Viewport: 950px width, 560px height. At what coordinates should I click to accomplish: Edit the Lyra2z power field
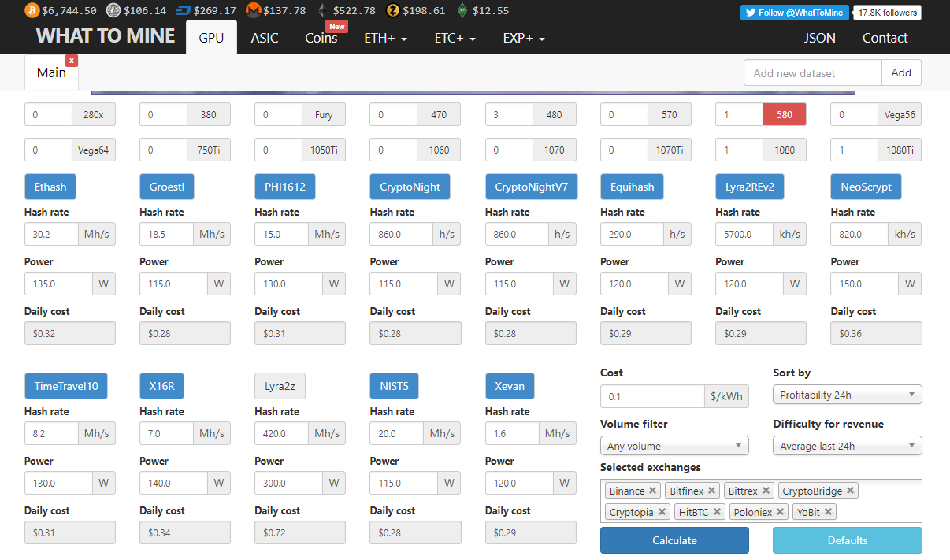288,483
